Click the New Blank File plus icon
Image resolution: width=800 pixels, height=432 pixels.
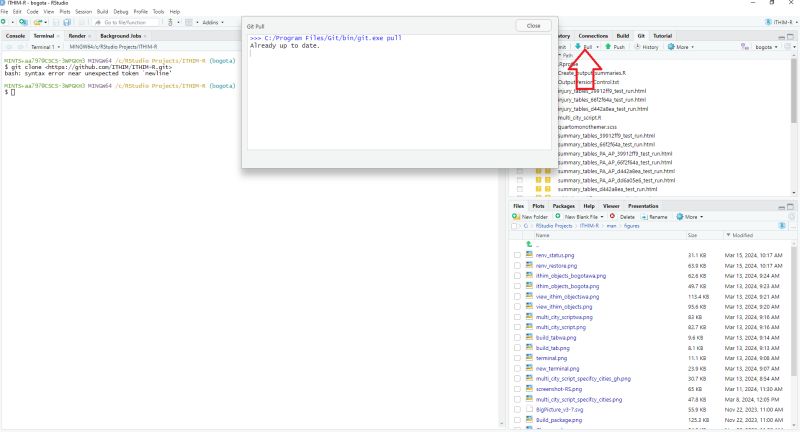pos(558,216)
